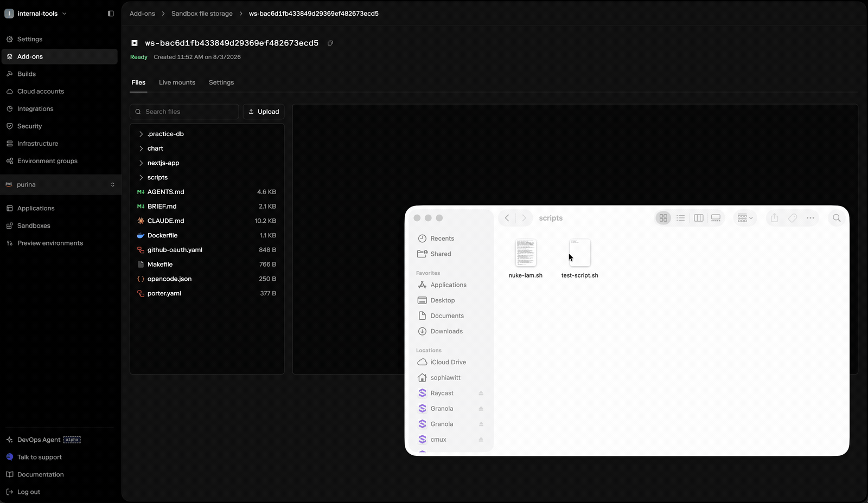Open Cloud accounts in the sidebar
The height and width of the screenshot is (503, 868).
click(x=60, y=91)
